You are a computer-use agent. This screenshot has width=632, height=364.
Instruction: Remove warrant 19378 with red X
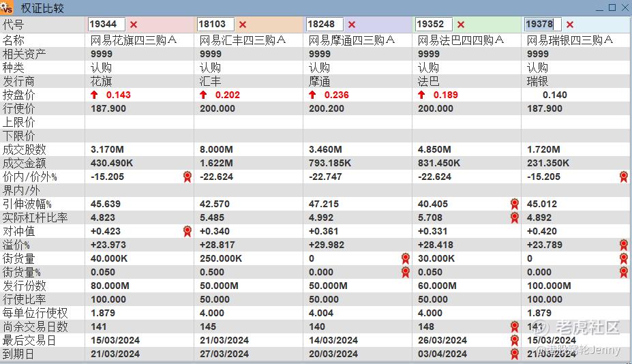(570, 25)
